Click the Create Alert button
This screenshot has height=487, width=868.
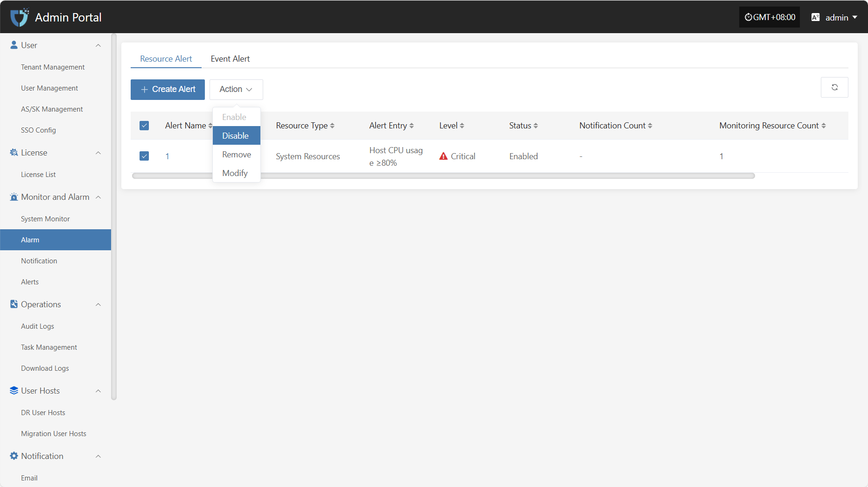[x=168, y=89]
